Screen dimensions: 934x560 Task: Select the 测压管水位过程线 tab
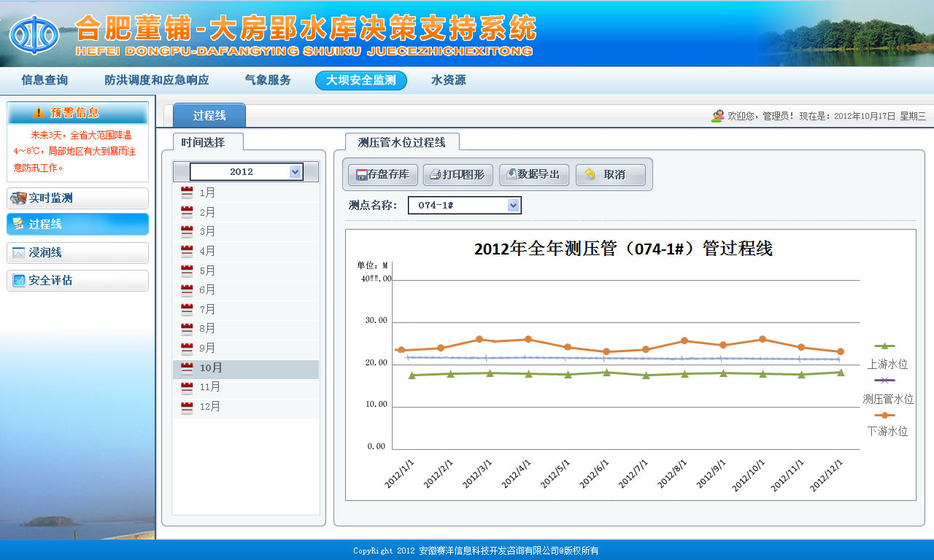click(x=401, y=141)
